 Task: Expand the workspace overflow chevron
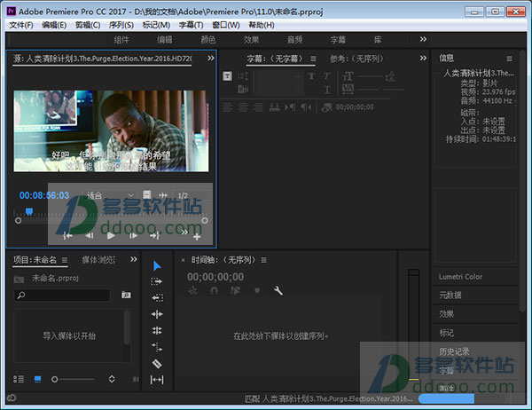point(423,39)
